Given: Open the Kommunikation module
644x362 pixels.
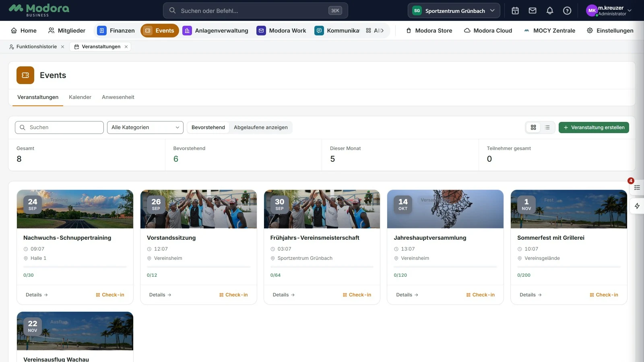Looking at the screenshot, I should pos(337,31).
